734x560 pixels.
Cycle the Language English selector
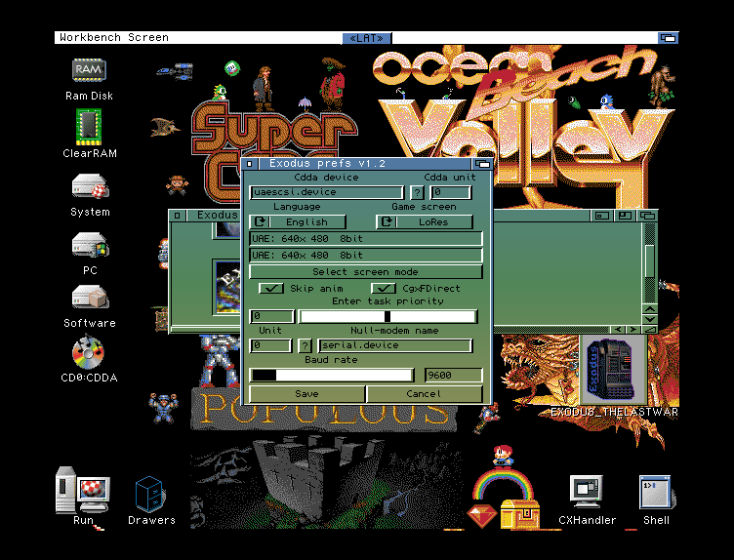(298, 221)
